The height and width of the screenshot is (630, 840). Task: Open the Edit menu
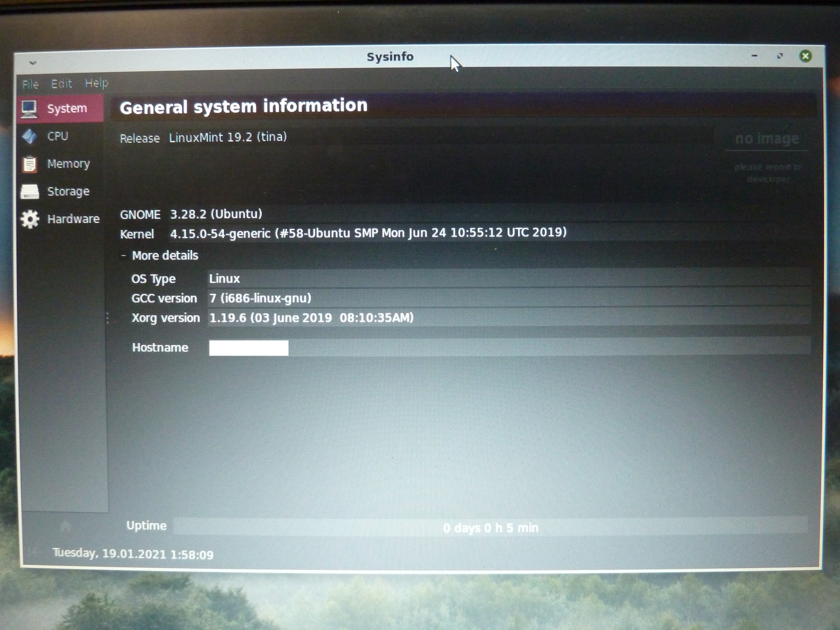point(62,84)
